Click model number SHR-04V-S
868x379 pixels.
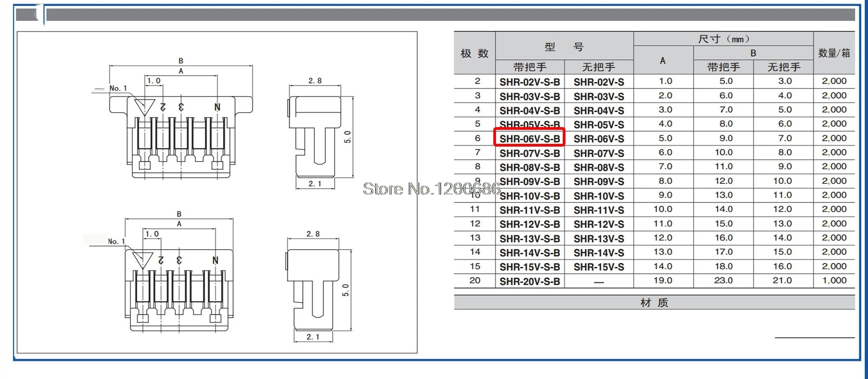coord(599,111)
